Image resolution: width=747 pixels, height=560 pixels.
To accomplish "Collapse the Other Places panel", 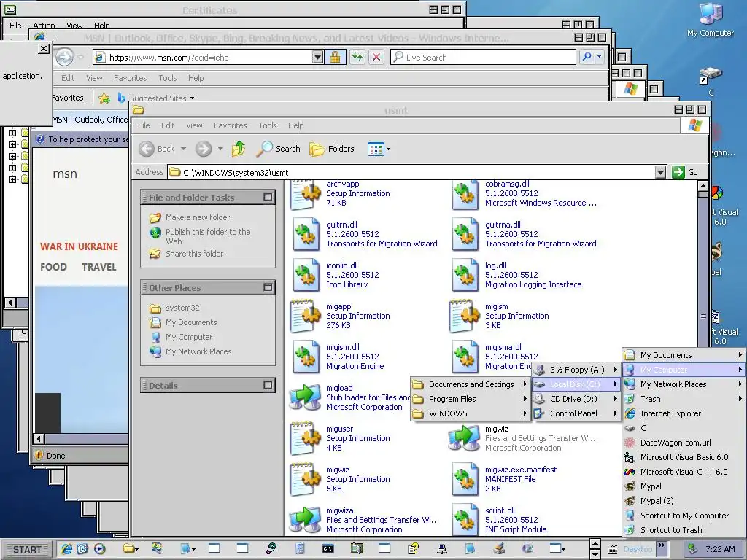I will pyautogui.click(x=268, y=287).
